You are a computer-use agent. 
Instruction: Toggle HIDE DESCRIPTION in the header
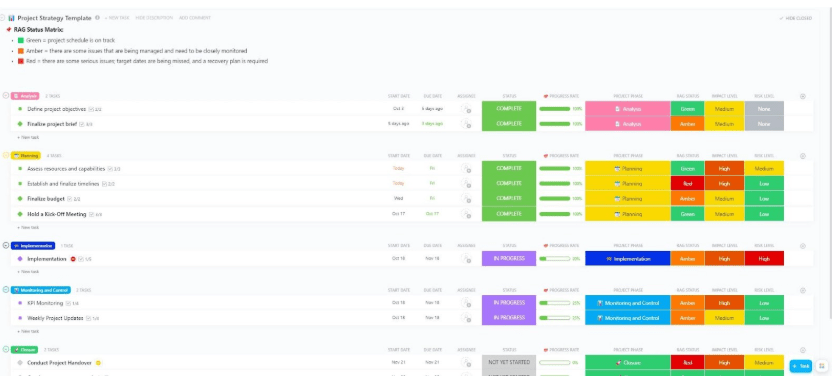[154, 18]
